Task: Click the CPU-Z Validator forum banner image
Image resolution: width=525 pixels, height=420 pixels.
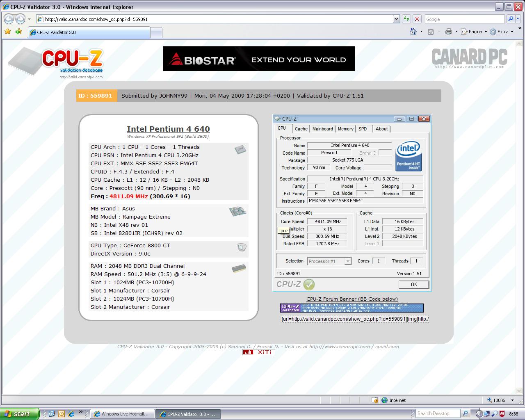Action: tap(352, 308)
